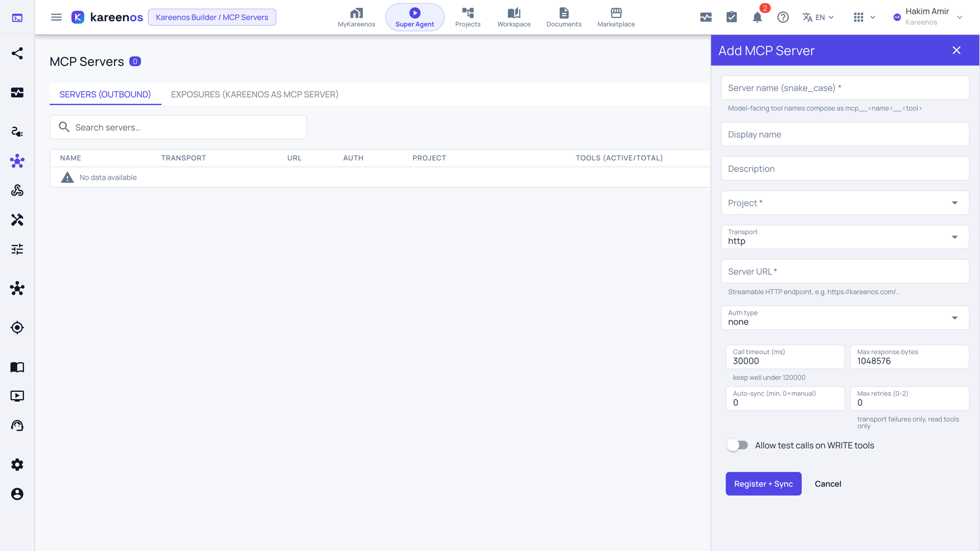Click the PROJECT column header
The height and width of the screenshot is (551, 980).
[429, 158]
